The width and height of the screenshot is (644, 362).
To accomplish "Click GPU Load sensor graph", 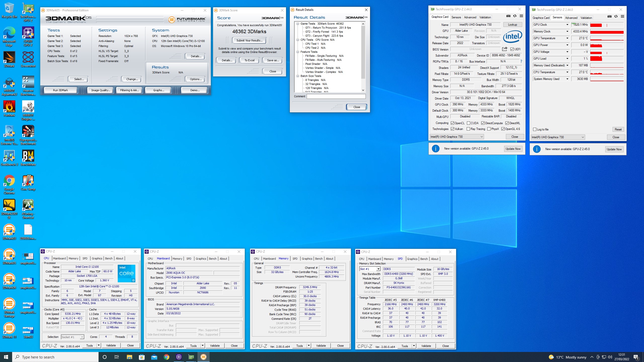I will (607, 59).
